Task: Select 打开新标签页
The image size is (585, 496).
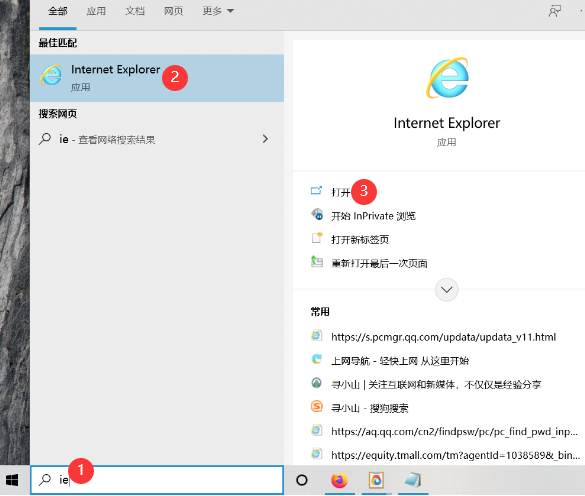Action: (360, 239)
